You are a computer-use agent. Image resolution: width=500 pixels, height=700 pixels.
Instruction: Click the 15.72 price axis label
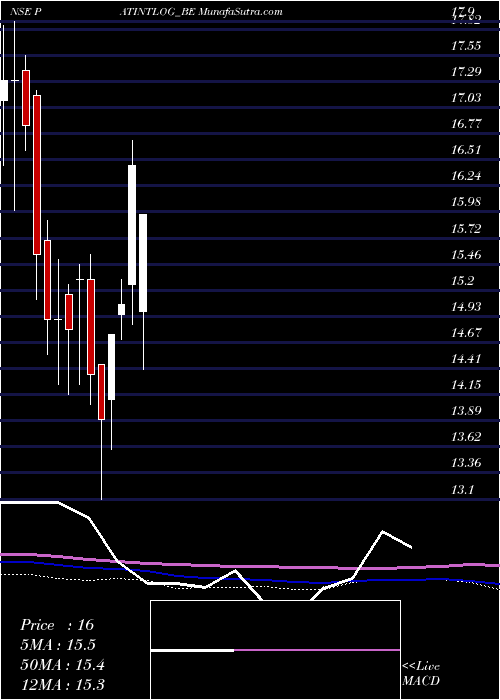(466, 229)
